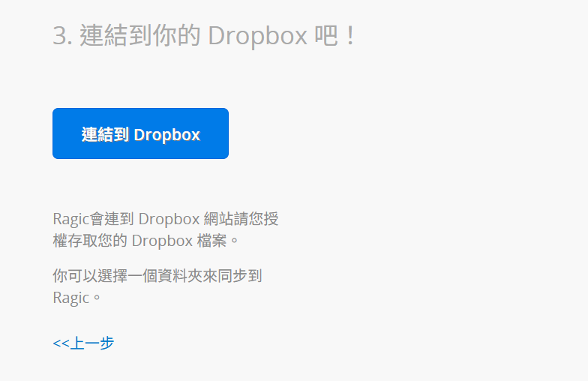The height and width of the screenshot is (381, 588).
Task: Select the heading 3. 連結到你的 Dropbox 吧！
Action: (x=204, y=36)
